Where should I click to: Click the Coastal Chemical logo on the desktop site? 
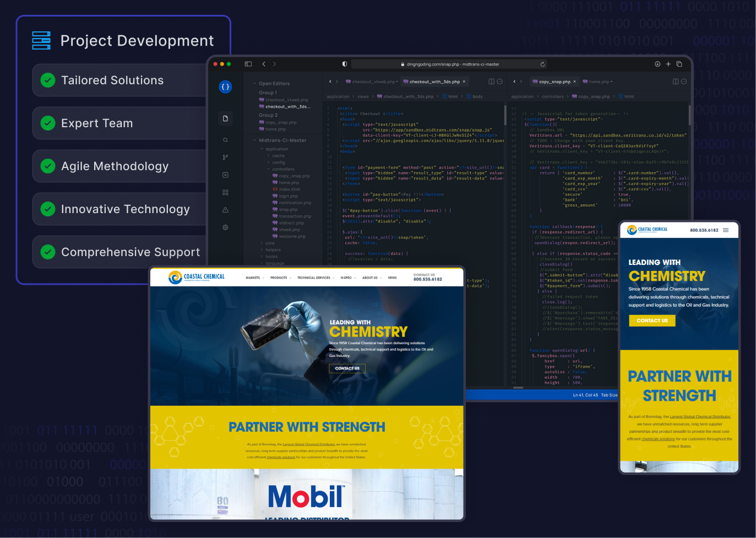[197, 277]
